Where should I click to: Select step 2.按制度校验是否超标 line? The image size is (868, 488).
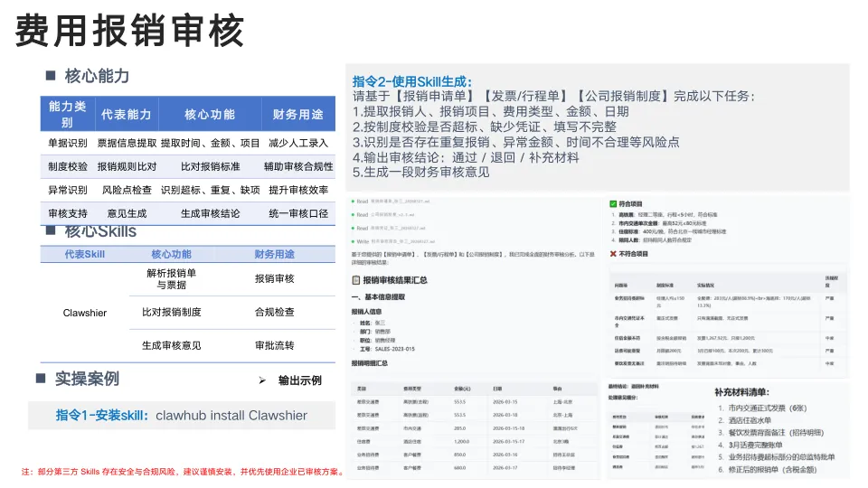[485, 127]
